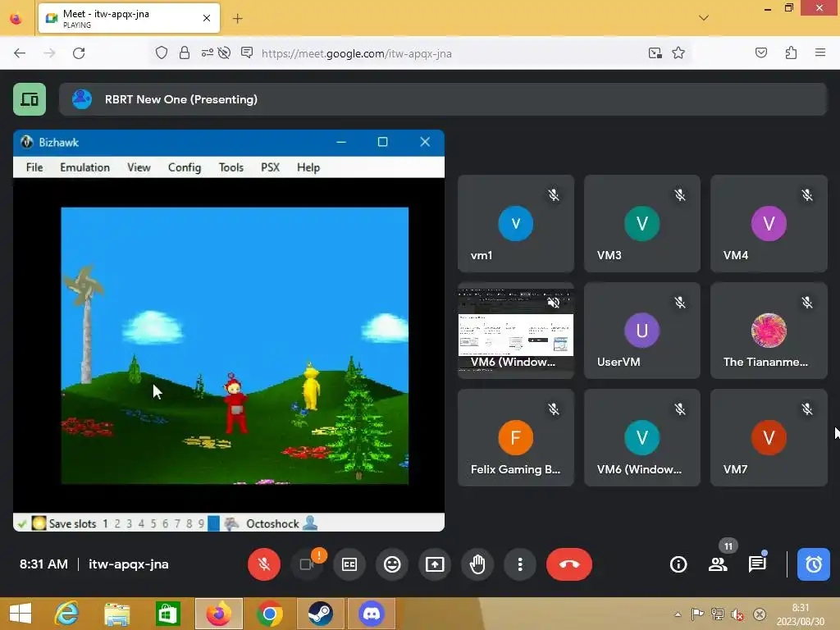Close the Meet - itw-apqx-jna tab
This screenshot has width=840, height=630.
206,18
